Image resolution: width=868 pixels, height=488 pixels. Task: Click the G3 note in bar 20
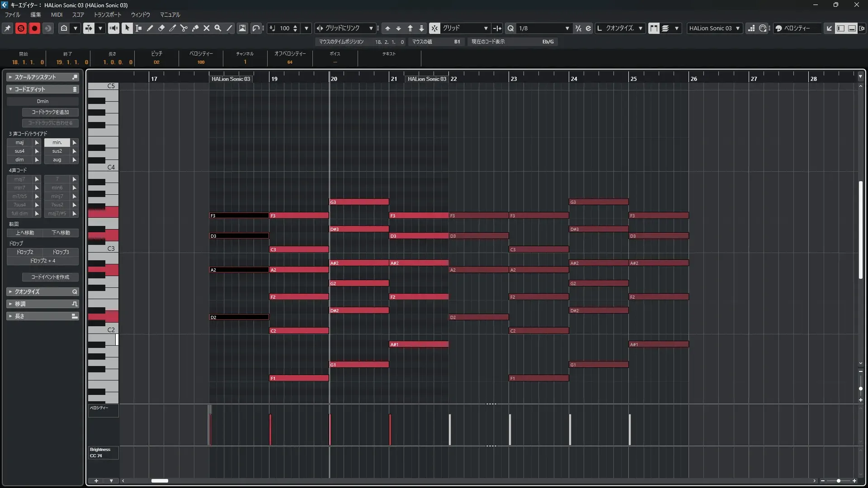pos(359,202)
